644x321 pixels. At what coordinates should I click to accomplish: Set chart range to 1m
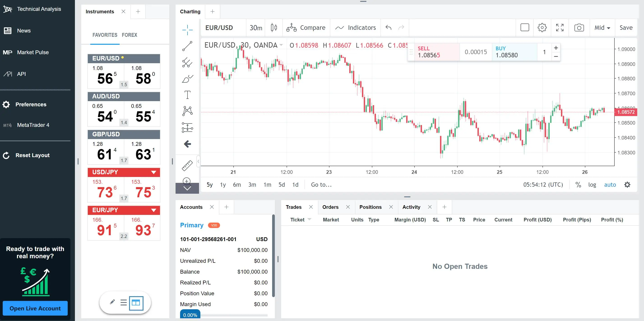[267, 185]
